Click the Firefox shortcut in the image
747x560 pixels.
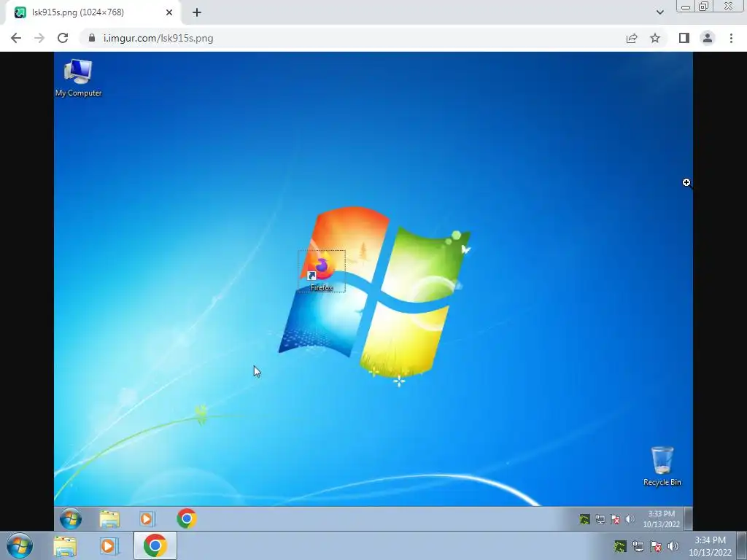pos(322,271)
